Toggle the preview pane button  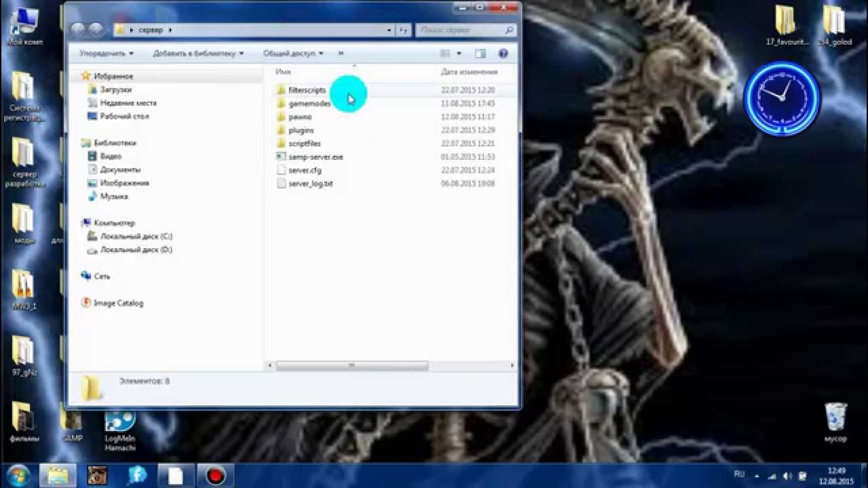click(480, 54)
